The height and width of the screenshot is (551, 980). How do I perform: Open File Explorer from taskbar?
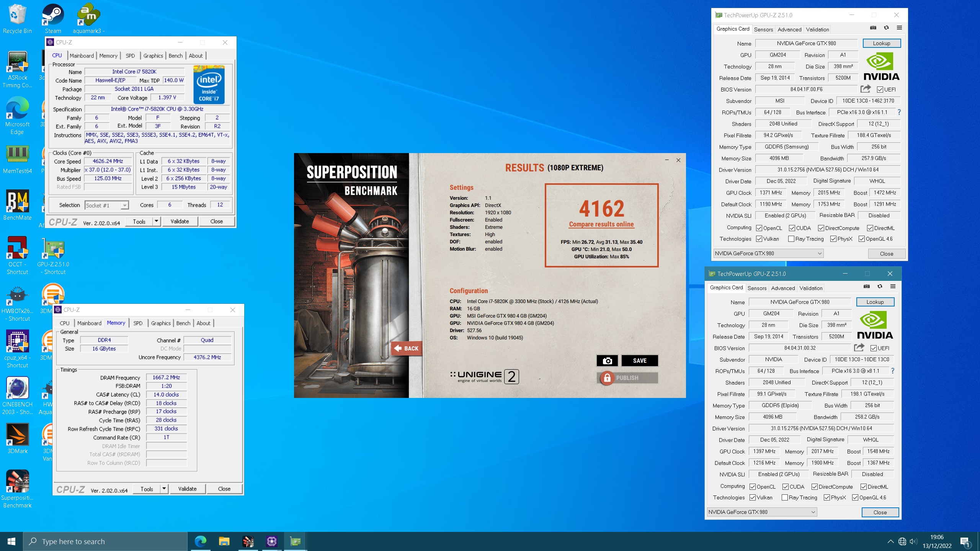[x=224, y=541]
